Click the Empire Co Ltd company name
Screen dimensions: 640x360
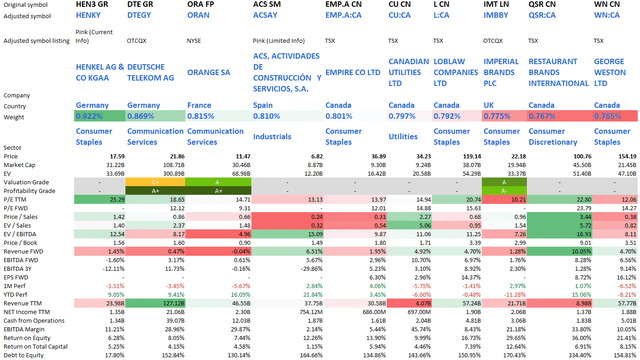(x=353, y=72)
